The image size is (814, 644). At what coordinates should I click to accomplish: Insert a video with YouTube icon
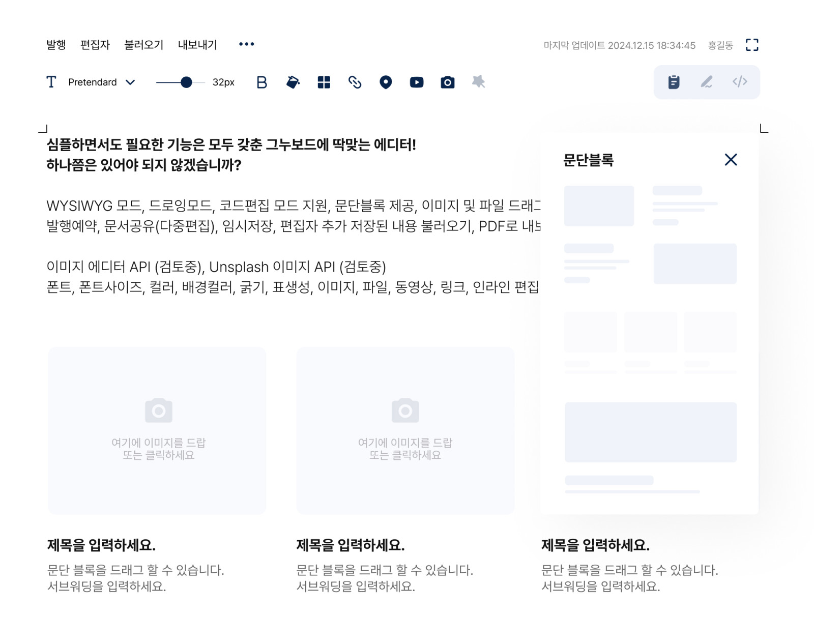(x=416, y=82)
